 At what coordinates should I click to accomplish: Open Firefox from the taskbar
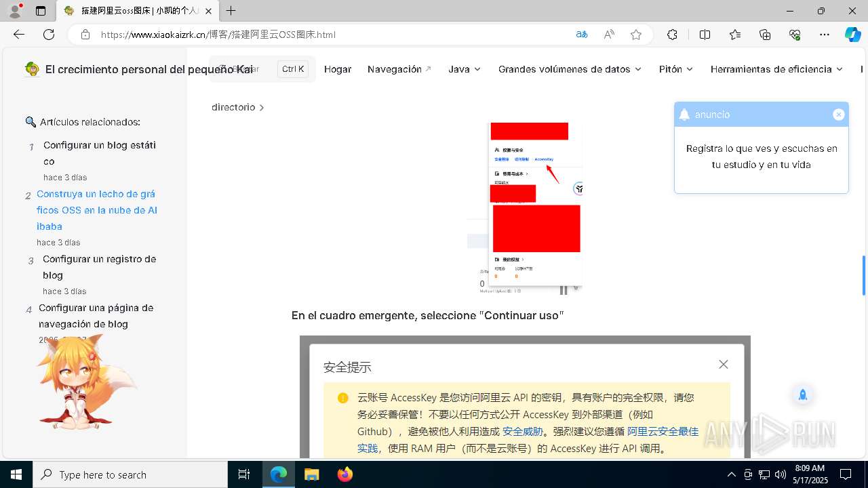pos(345,474)
